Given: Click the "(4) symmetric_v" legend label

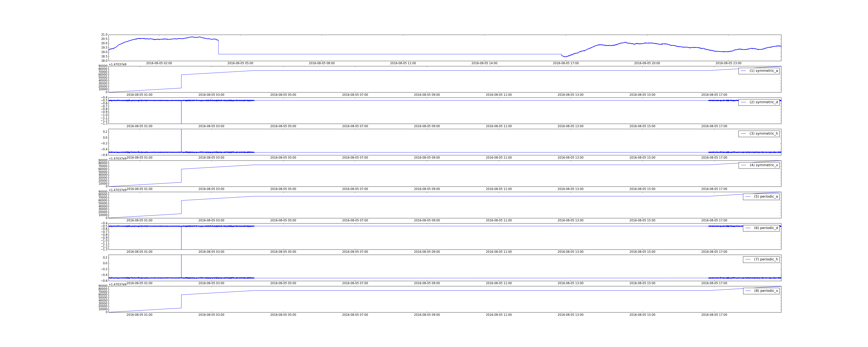Looking at the screenshot, I should [x=764, y=165].
